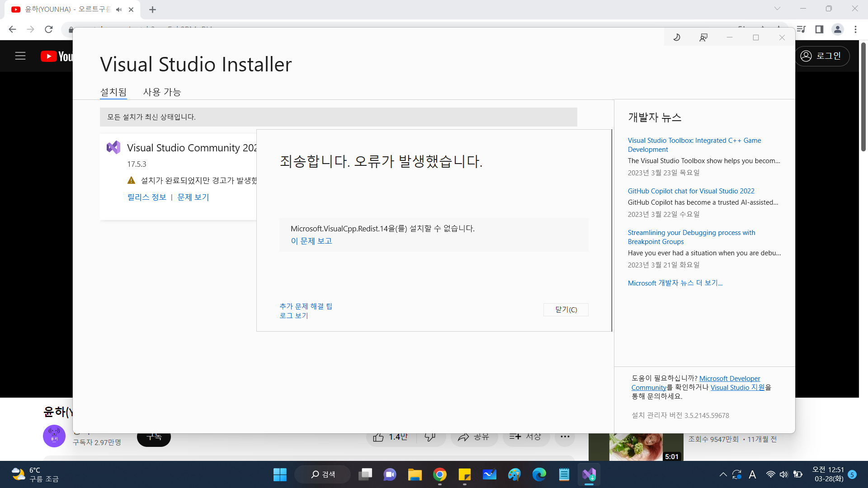Click the send feedback icon in installer
The image size is (868, 488).
[x=703, y=38]
